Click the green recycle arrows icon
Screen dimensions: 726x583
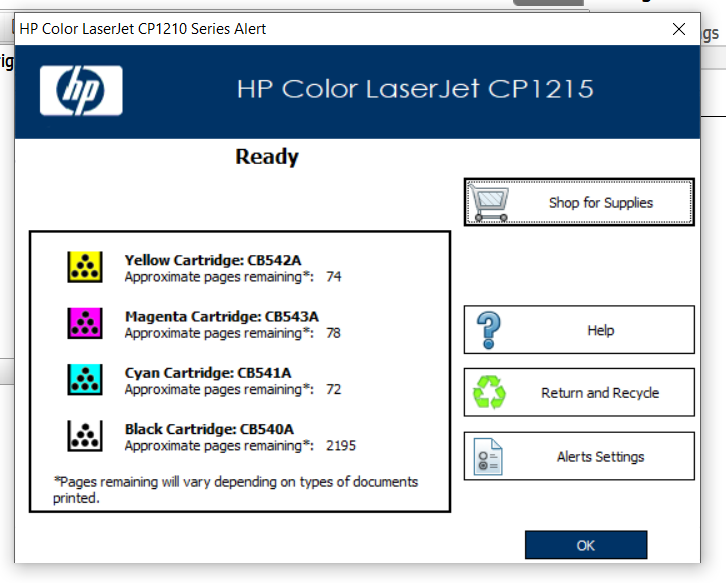coord(489,392)
